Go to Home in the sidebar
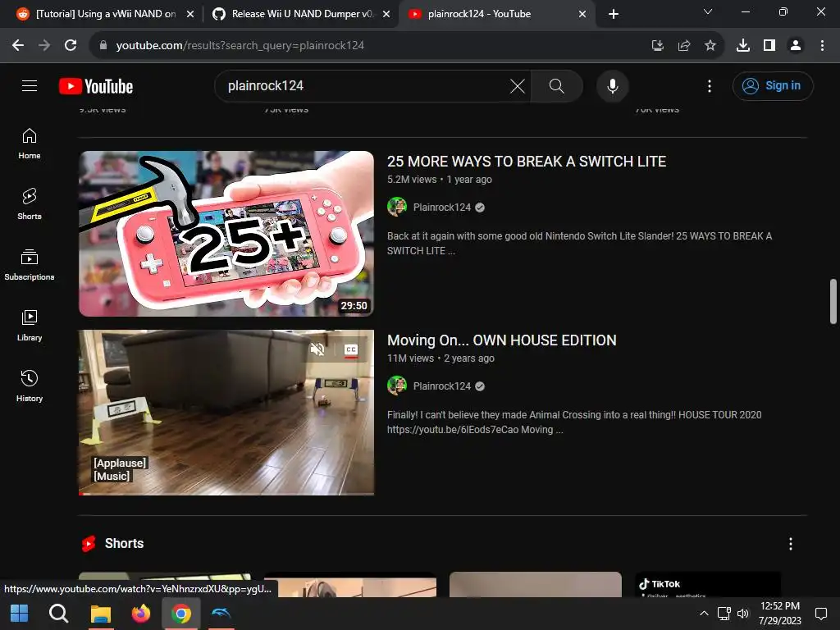Image resolution: width=840 pixels, height=630 pixels. tap(30, 144)
